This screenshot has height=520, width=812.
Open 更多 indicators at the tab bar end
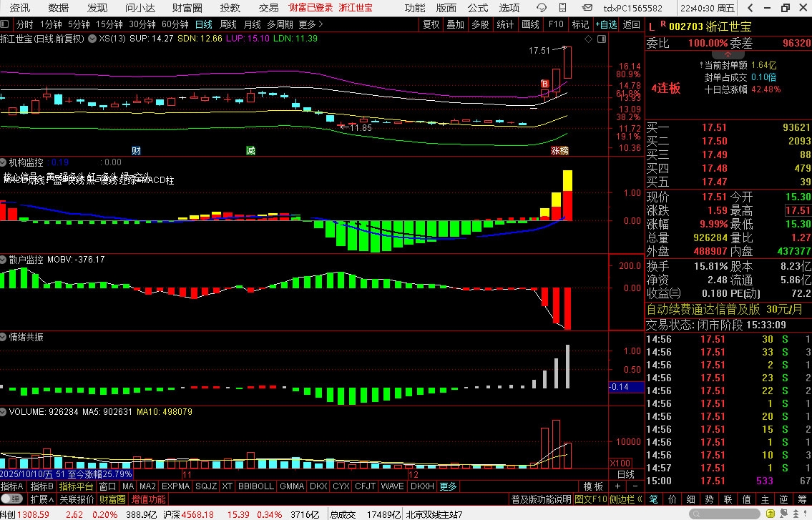click(448, 486)
